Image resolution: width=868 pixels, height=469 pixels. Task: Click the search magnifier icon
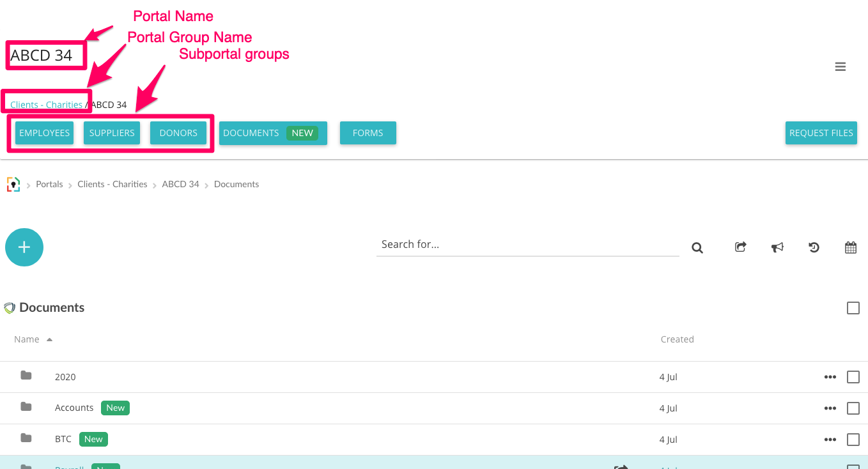[x=697, y=248]
